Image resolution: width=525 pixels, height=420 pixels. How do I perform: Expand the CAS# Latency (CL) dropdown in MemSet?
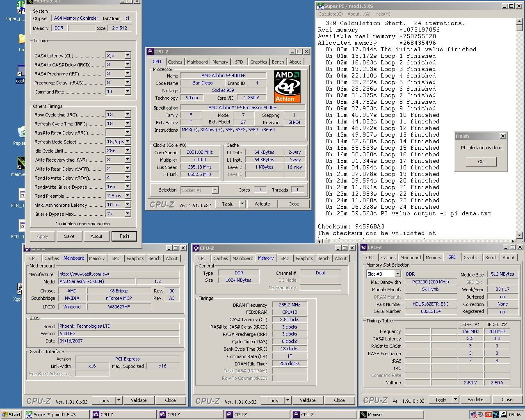[x=128, y=55]
